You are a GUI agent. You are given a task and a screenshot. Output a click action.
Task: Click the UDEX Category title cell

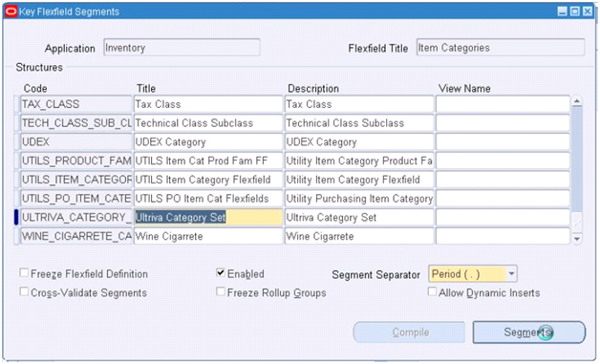click(x=207, y=141)
